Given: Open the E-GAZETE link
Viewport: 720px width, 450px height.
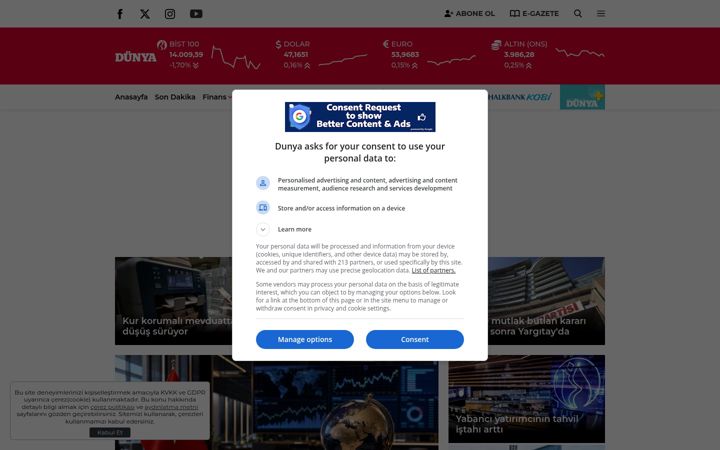Looking at the screenshot, I should pyautogui.click(x=534, y=14).
